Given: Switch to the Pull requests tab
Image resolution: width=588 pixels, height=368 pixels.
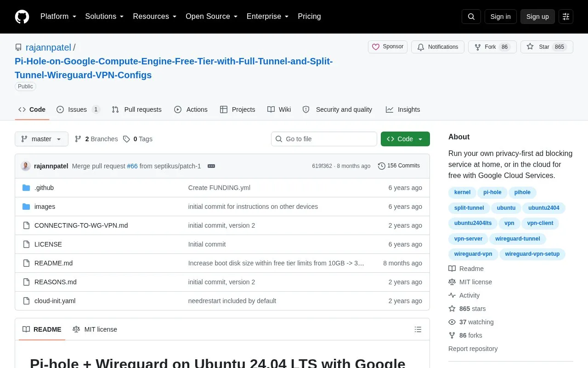Looking at the screenshot, I should click(136, 109).
